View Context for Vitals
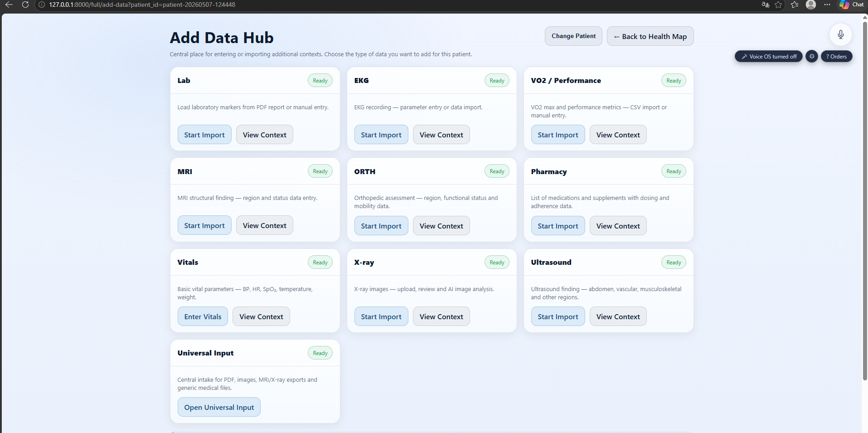This screenshot has width=868, height=433. click(261, 316)
